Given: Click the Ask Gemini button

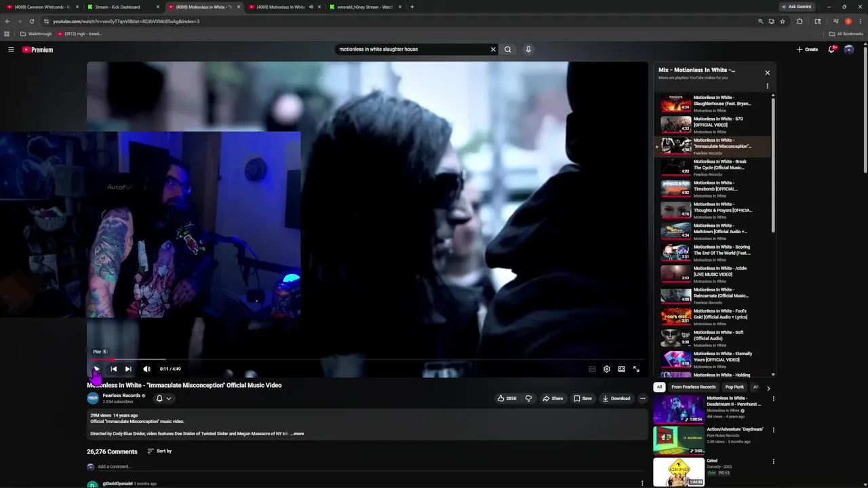Looking at the screenshot, I should pos(796,7).
